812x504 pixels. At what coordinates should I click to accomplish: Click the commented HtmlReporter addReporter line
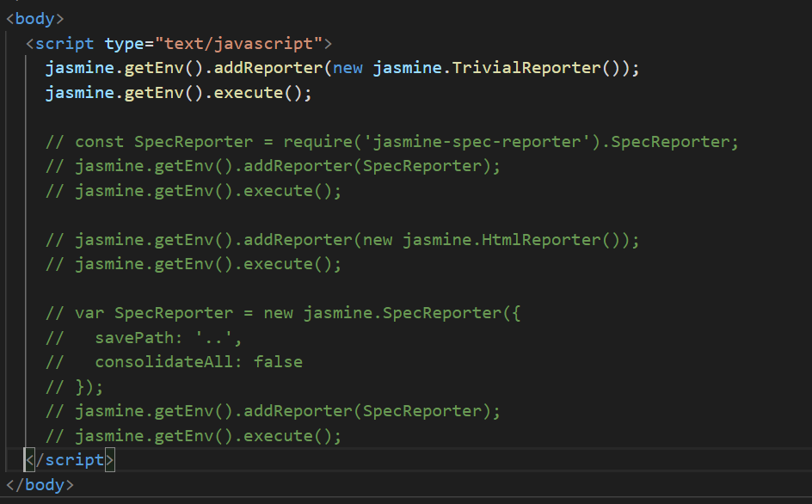342,240
